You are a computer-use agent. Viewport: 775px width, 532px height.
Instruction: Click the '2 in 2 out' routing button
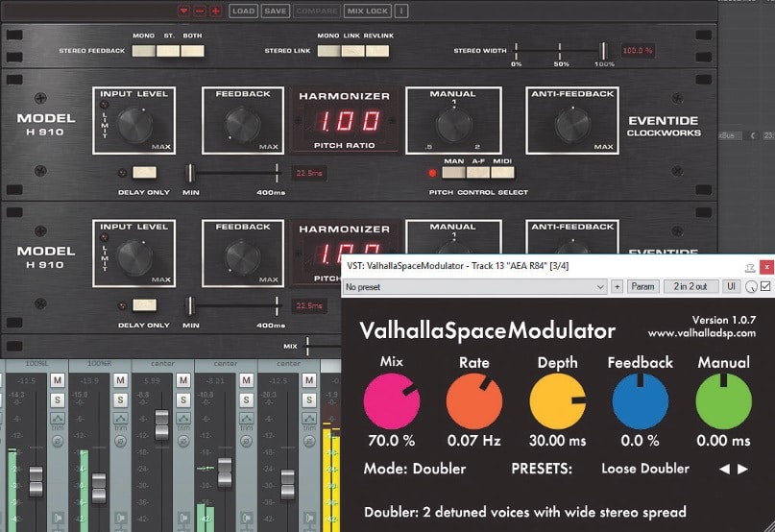coord(690,287)
